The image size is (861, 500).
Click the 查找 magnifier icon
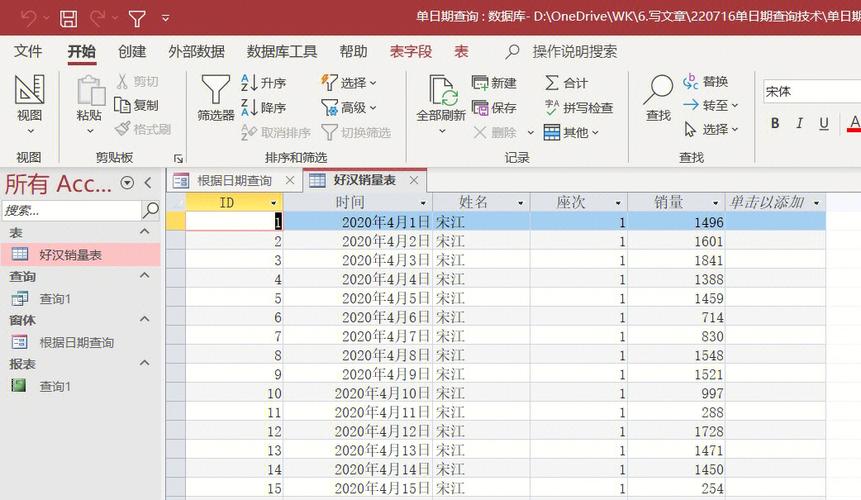click(x=658, y=89)
